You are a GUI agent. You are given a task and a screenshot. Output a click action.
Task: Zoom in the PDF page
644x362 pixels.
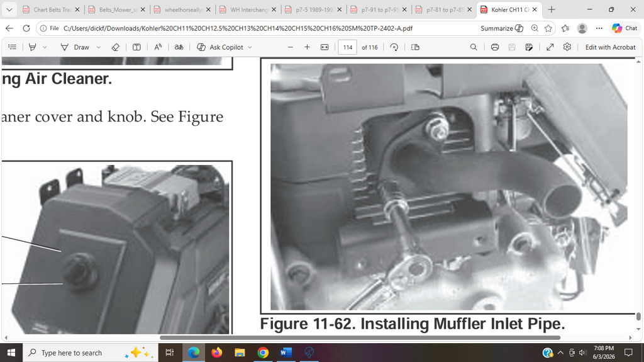point(307,47)
